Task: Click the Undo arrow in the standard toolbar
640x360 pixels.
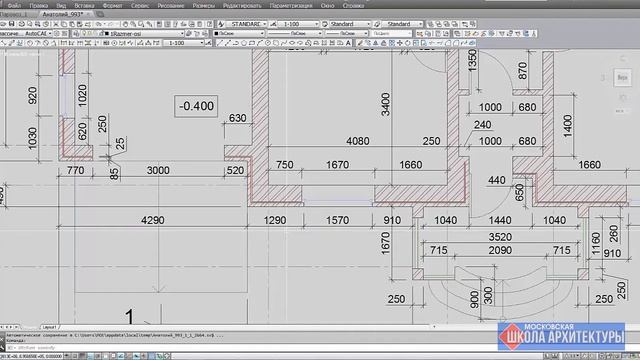Action: [x=99, y=24]
